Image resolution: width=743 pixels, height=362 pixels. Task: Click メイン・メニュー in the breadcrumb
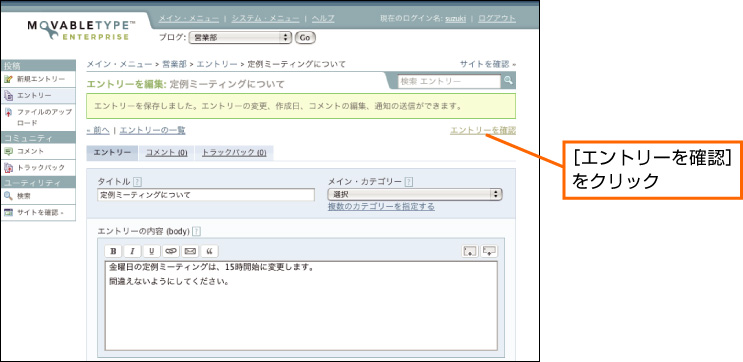tap(120, 64)
